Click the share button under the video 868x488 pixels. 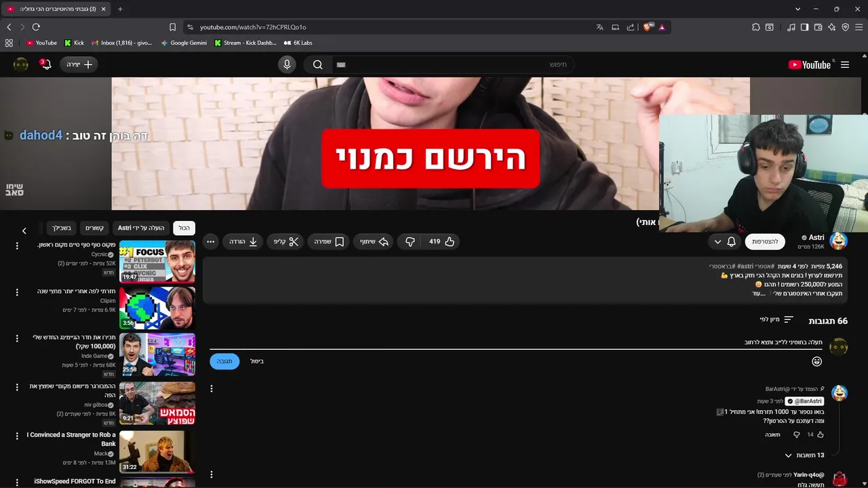click(x=374, y=241)
